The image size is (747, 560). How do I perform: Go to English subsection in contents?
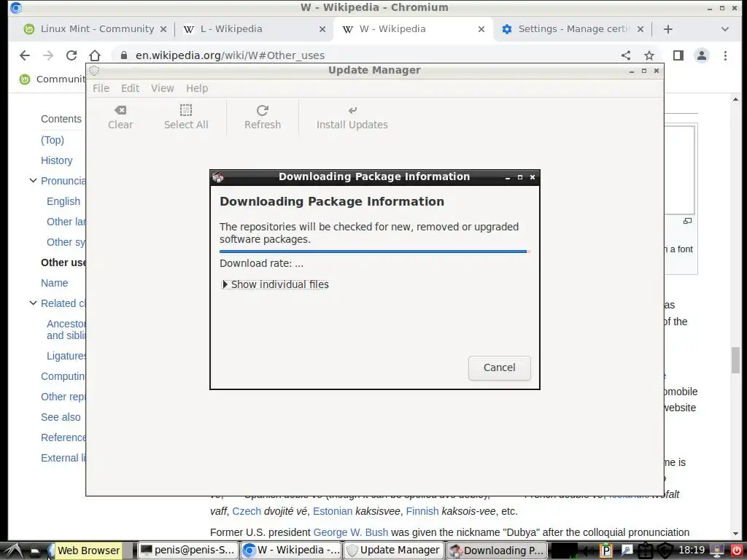coord(63,201)
